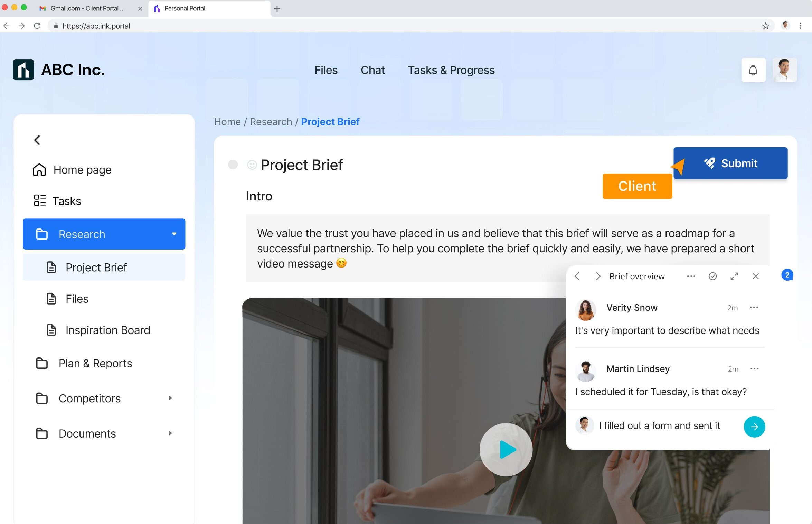Go back in browser history
This screenshot has height=524, width=812.
point(6,26)
